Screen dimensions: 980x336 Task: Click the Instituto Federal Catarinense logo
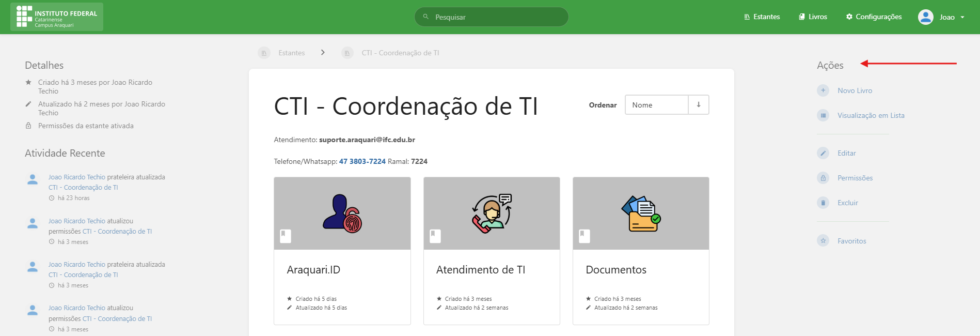point(57,17)
